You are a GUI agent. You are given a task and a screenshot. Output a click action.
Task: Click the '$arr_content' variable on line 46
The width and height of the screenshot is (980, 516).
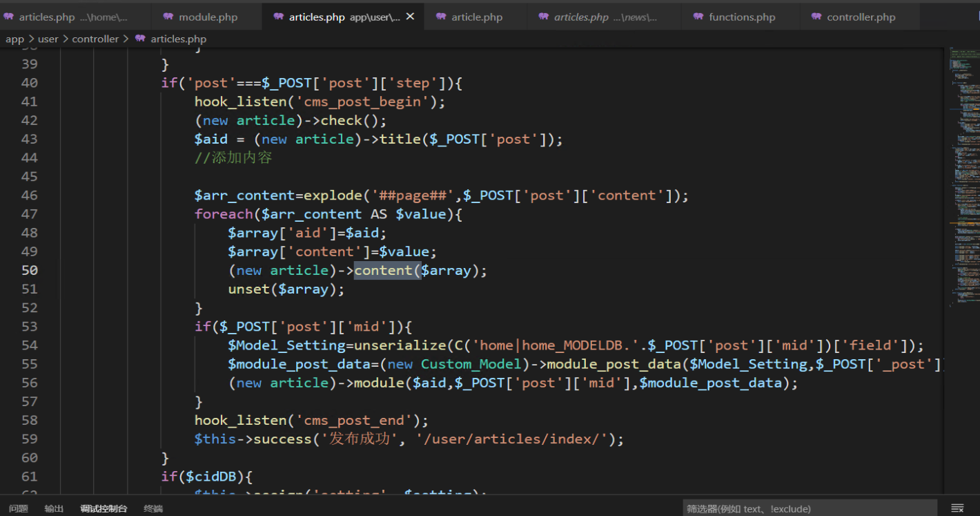[x=245, y=195]
